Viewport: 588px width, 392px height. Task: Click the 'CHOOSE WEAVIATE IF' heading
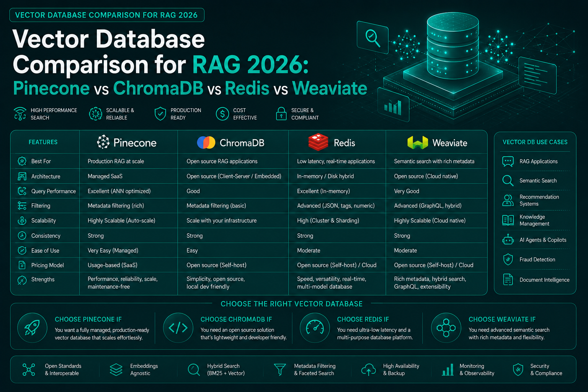pyautogui.click(x=502, y=319)
